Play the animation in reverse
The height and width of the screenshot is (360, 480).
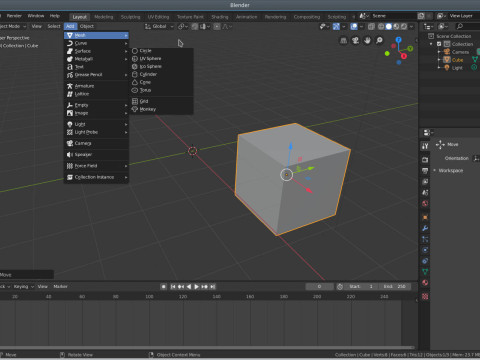click(189, 287)
